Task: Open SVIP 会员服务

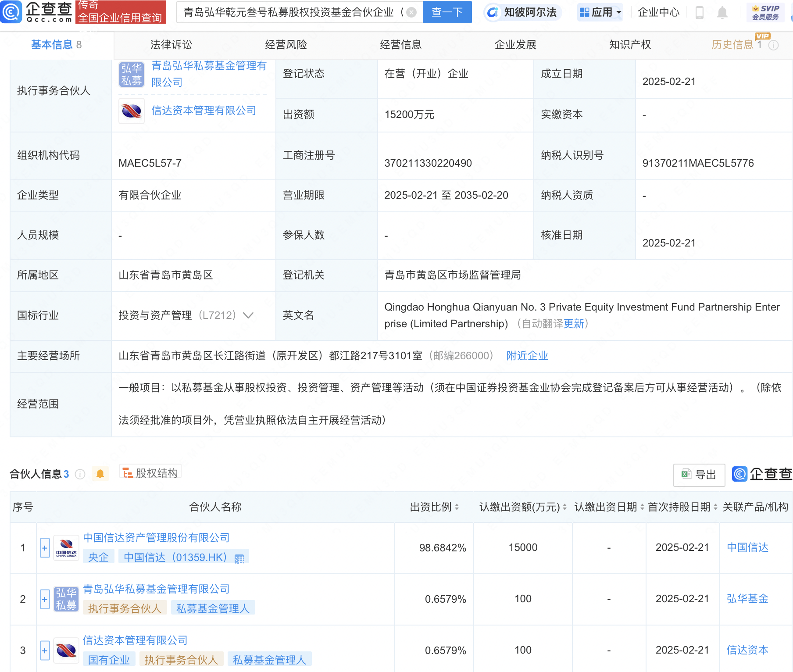Action: click(x=765, y=12)
